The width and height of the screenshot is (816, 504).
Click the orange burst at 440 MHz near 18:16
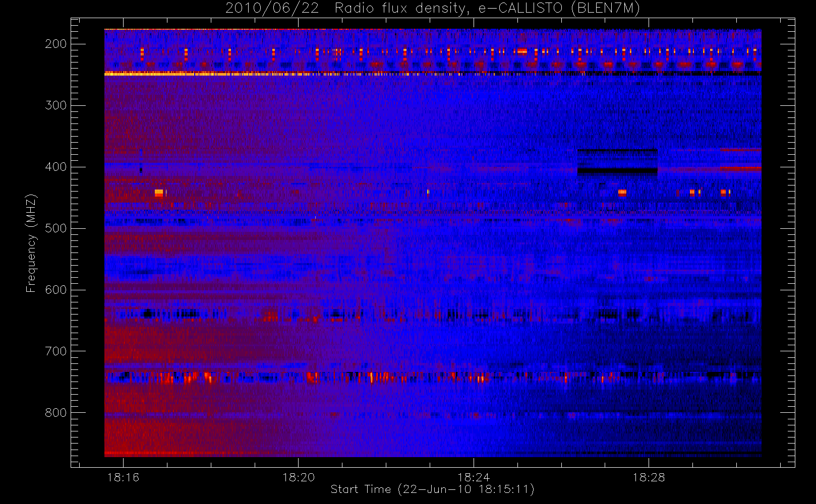159,193
